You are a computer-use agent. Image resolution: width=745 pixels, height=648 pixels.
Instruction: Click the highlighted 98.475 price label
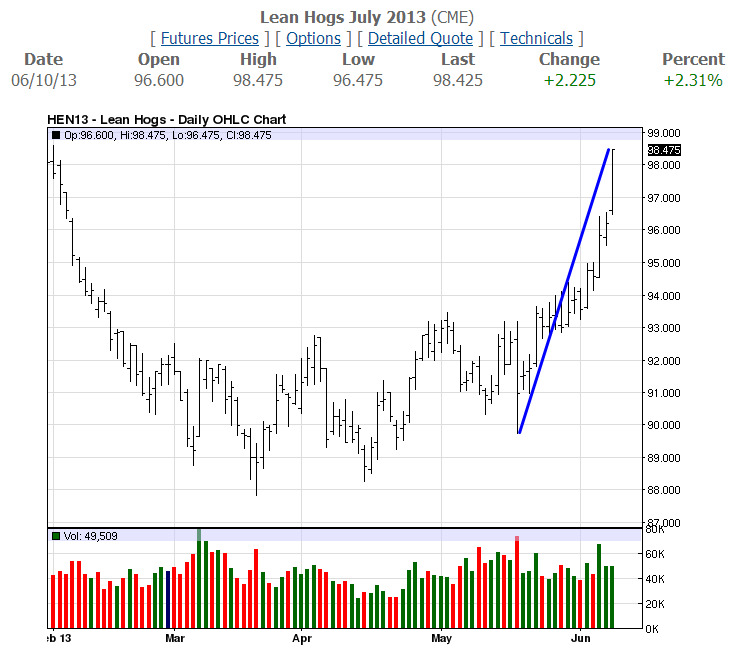pos(664,150)
